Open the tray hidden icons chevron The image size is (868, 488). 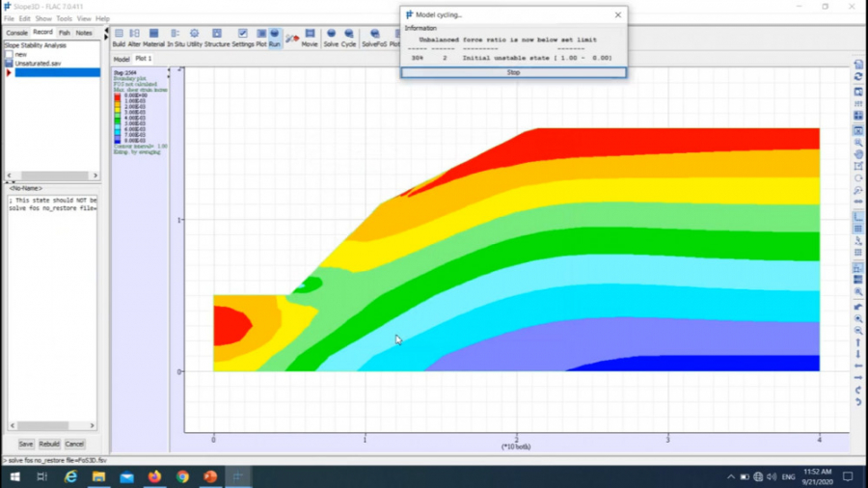[731, 476]
